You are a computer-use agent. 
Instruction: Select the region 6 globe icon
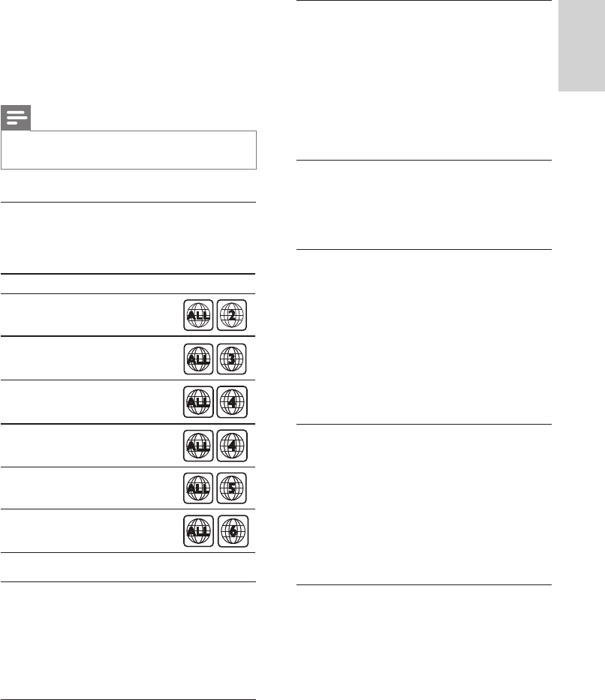pyautogui.click(x=233, y=530)
